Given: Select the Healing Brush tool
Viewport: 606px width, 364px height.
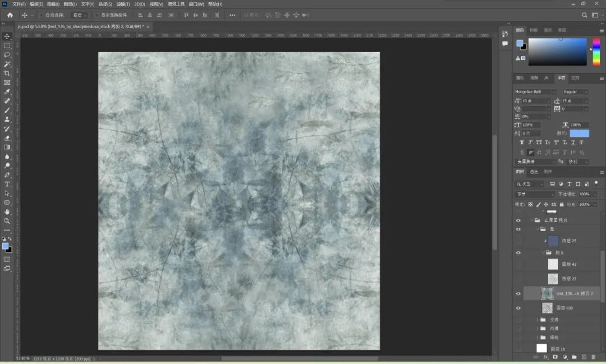Looking at the screenshot, I should coord(7,101).
